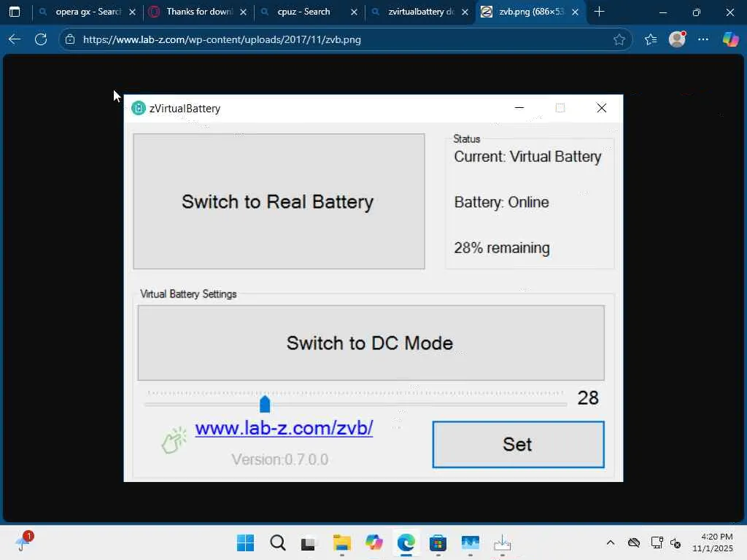
Task: Click the slider value 28
Action: pyautogui.click(x=588, y=398)
